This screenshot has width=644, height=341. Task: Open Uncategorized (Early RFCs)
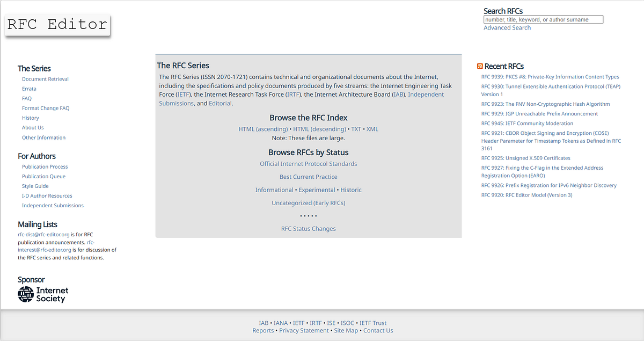click(309, 203)
